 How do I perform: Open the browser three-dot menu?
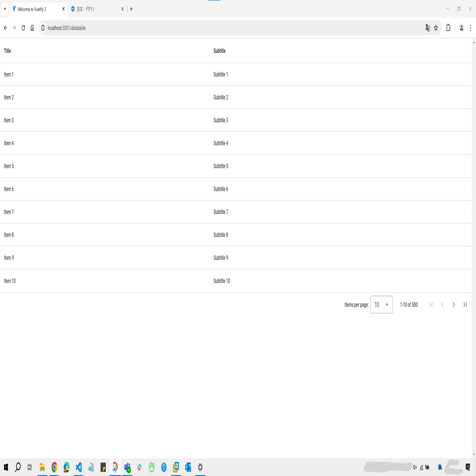[470, 28]
